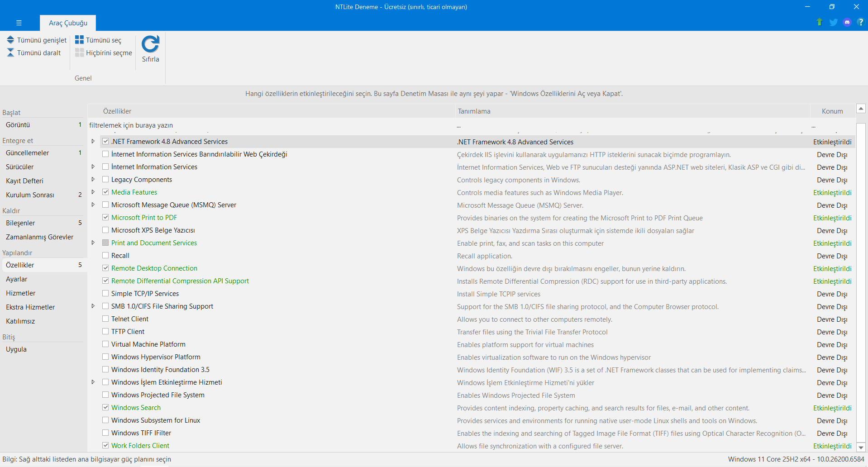Open Kurulum Sonrası section

pos(43,195)
